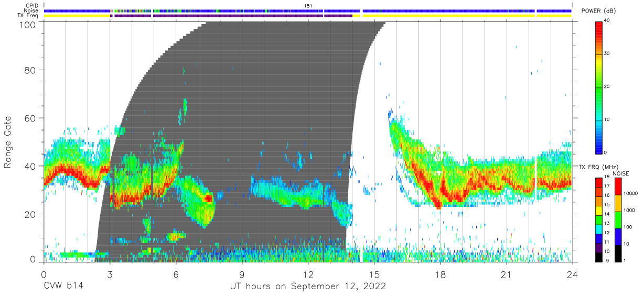Click the green 20 dB region of the power colorbar
Screen dimensions: 644x297
click(599, 87)
